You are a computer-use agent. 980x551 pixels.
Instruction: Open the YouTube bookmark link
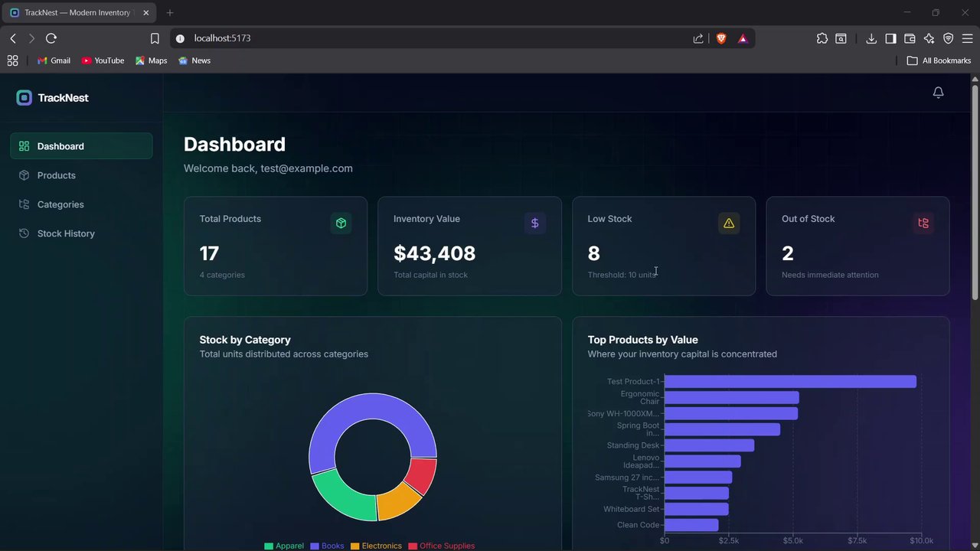103,60
